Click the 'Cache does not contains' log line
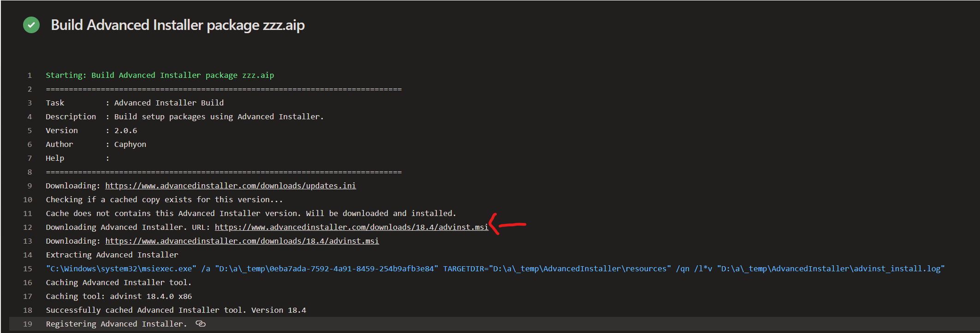Image resolution: width=980 pixels, height=333 pixels. (x=251, y=213)
